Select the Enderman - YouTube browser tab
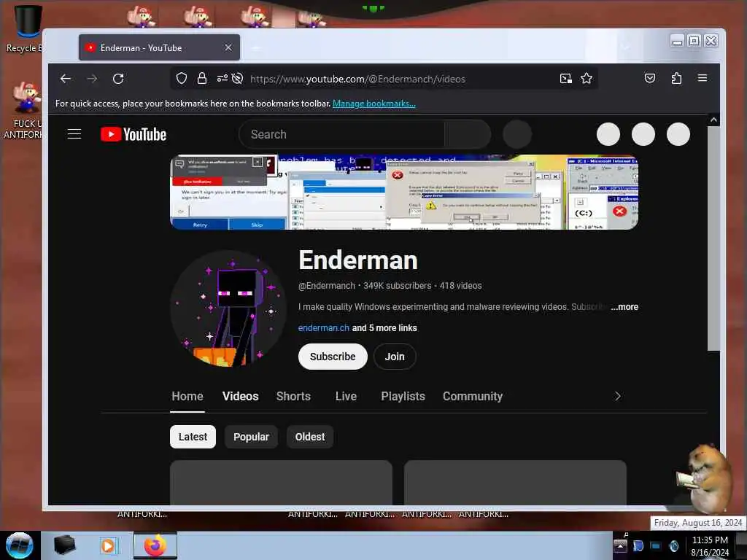 (x=159, y=47)
